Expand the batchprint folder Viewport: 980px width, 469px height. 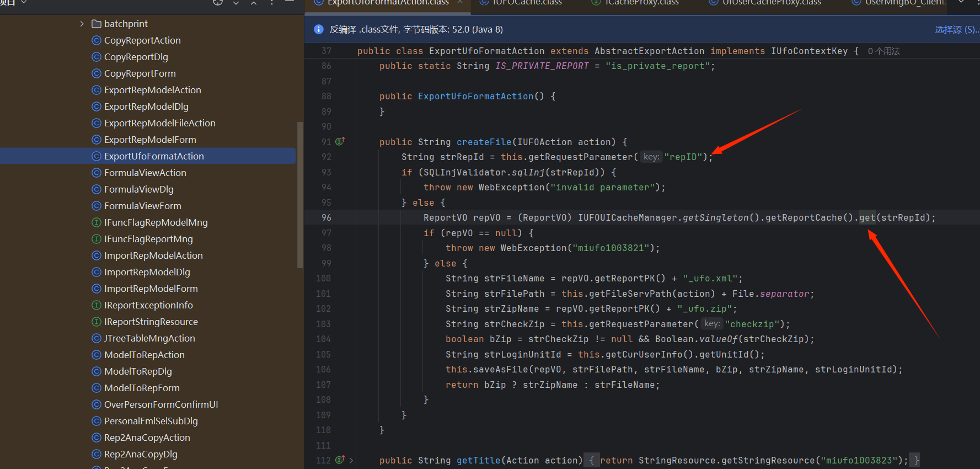coord(82,24)
